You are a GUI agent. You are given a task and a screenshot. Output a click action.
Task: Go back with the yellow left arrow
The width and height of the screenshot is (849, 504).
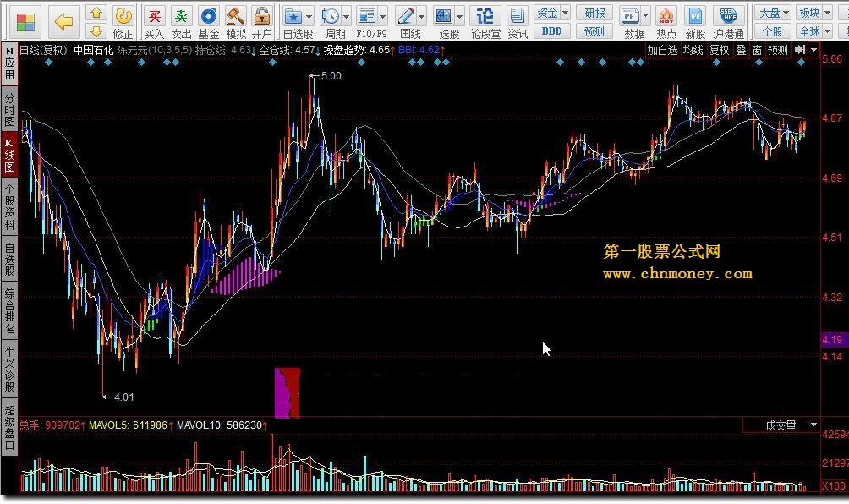pos(64,22)
